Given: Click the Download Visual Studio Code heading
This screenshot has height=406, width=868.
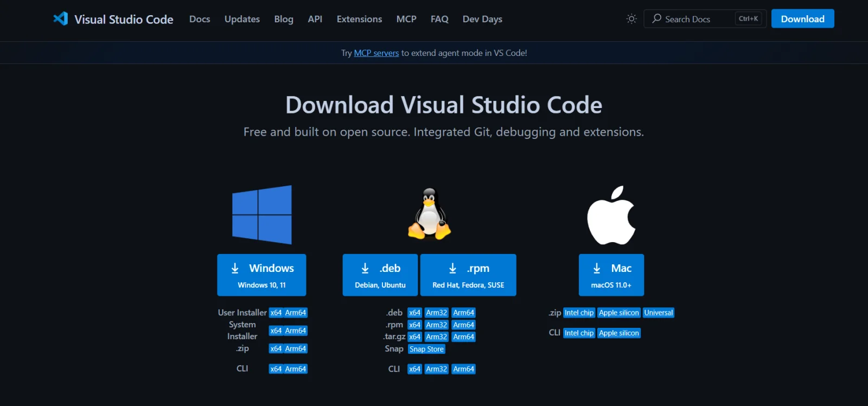Looking at the screenshot, I should point(444,105).
